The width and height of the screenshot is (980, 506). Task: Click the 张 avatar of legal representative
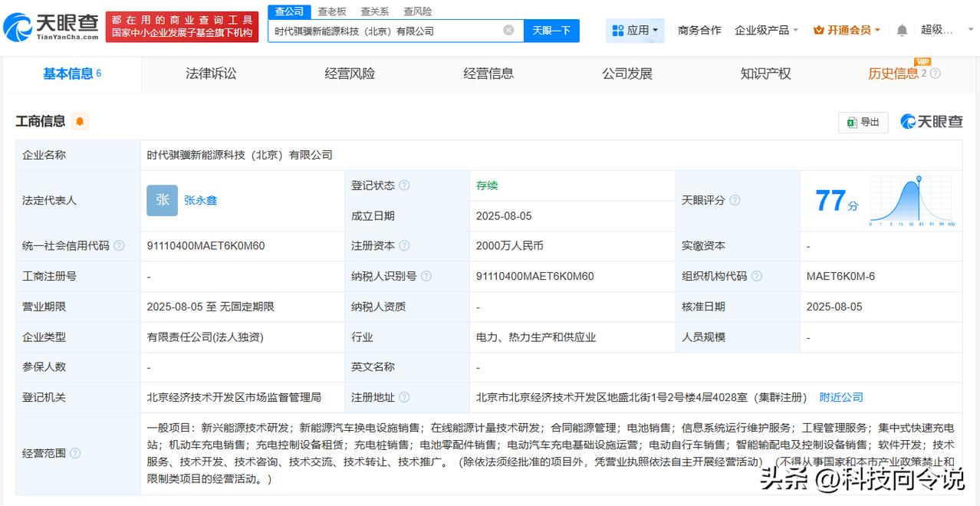(162, 200)
